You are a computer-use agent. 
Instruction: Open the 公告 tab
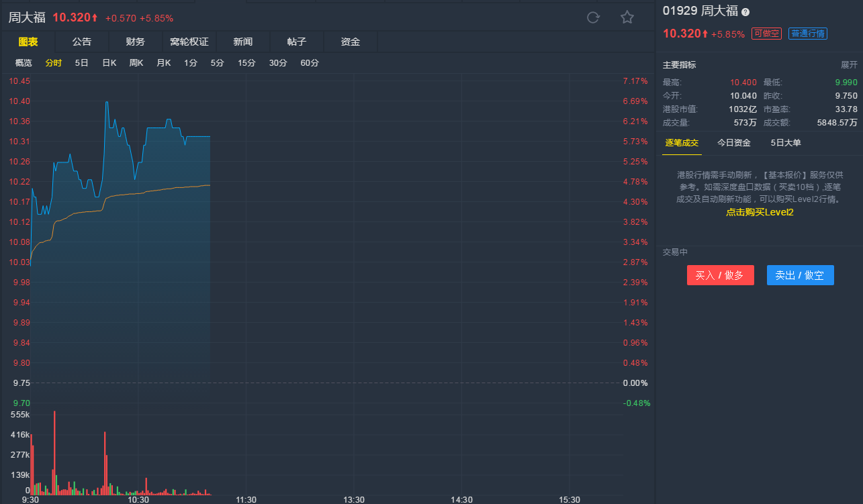82,42
